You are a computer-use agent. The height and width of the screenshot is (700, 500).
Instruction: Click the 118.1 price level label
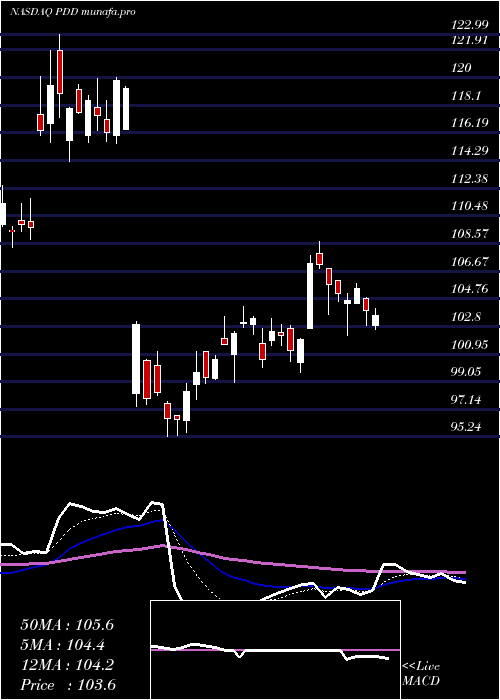coord(464,96)
